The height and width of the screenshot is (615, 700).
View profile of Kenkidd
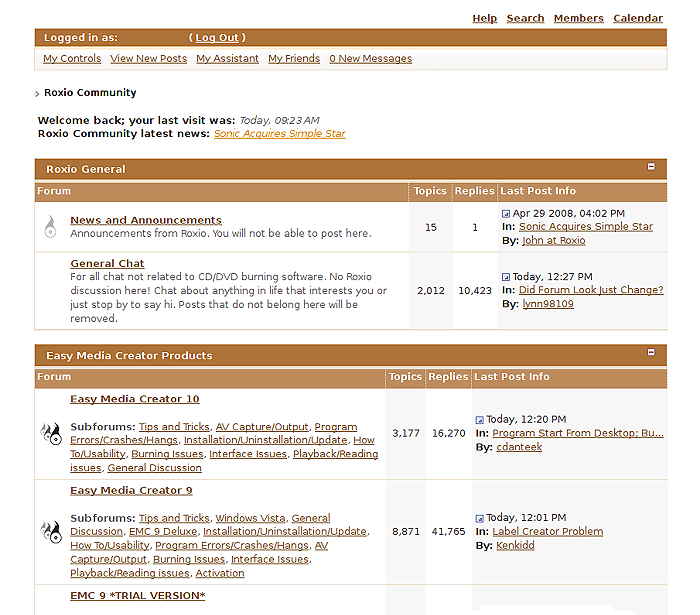[x=515, y=545]
